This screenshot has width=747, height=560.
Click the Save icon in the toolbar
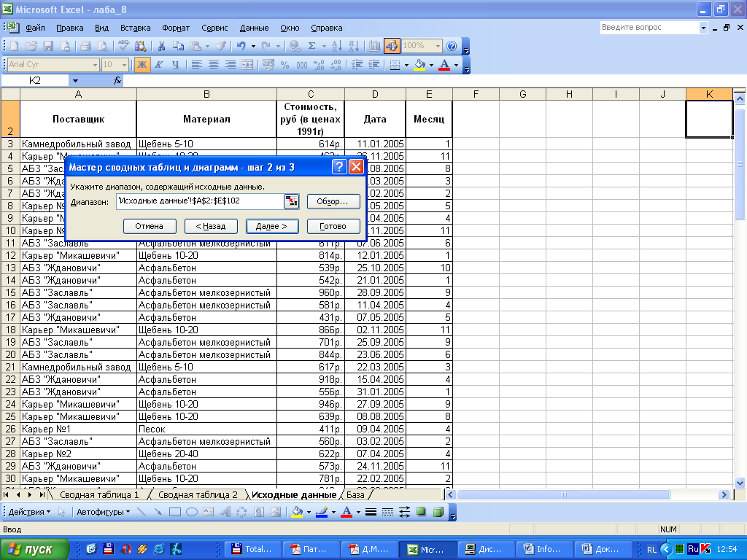[48, 46]
